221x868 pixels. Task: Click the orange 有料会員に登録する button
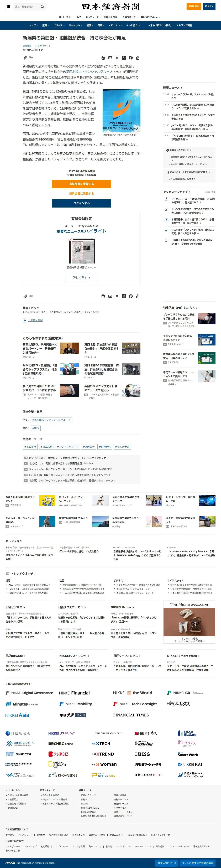click(x=82, y=184)
